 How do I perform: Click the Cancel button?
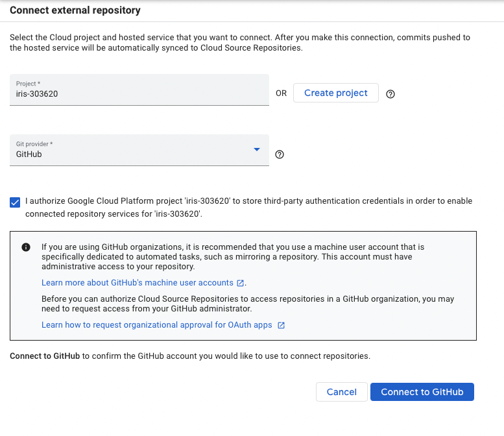[x=341, y=392]
